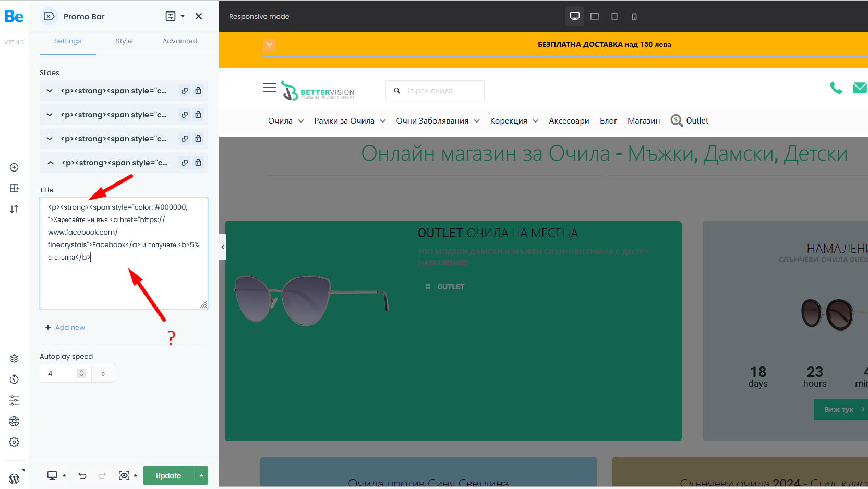Viewport: 868px width, 489px height.
Task: Open Promo Bar options dropdown arrow
Action: pos(183,16)
